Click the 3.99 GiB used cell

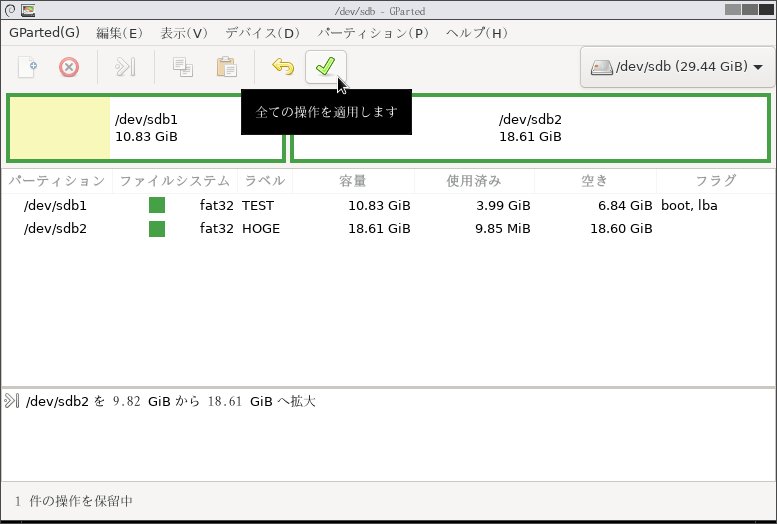coord(503,205)
